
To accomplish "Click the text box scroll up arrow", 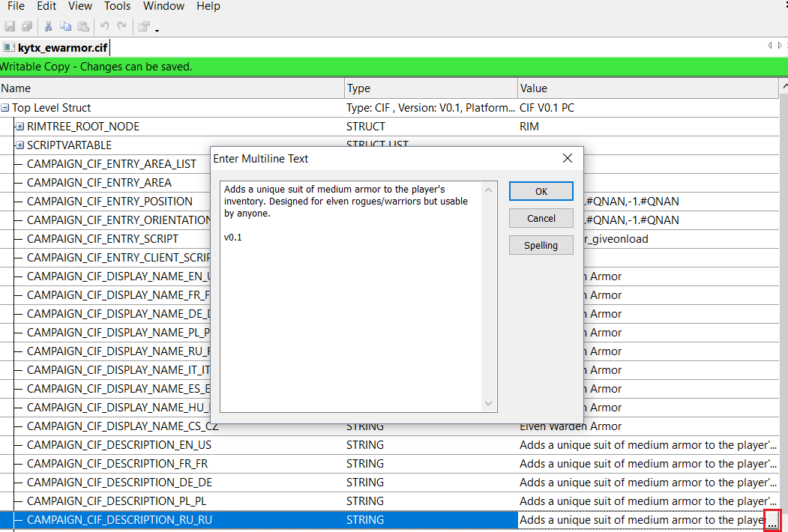I will coord(489,190).
